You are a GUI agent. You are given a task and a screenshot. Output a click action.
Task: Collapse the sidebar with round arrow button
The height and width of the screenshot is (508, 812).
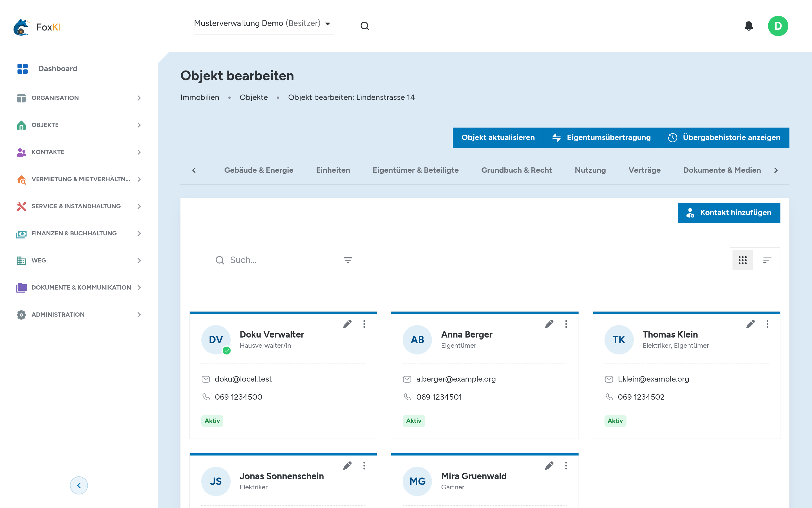point(79,485)
